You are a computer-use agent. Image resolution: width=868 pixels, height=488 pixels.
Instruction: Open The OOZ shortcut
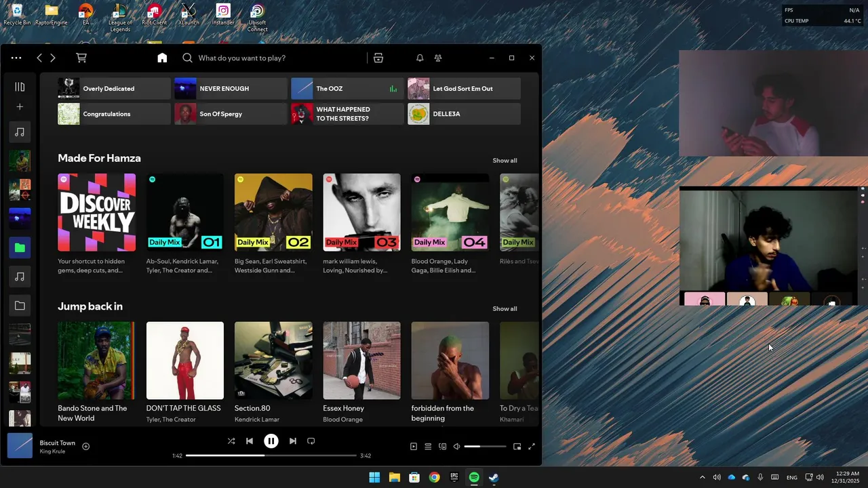(347, 89)
